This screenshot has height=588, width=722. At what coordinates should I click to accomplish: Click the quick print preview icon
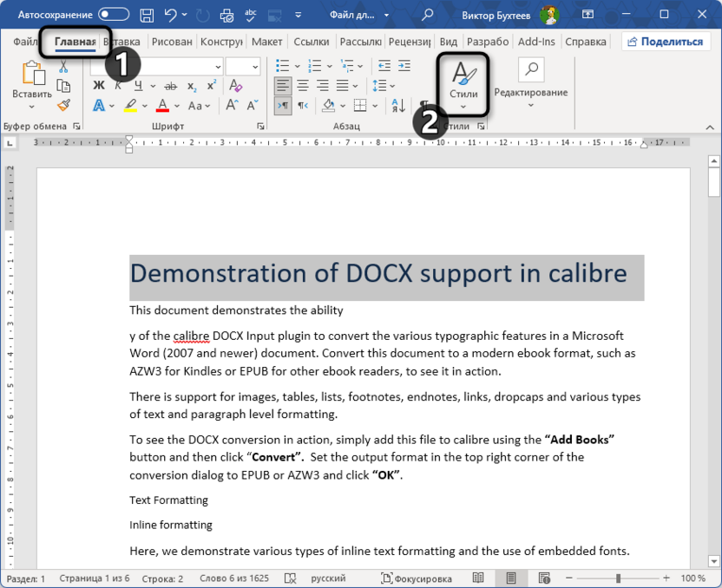[226, 16]
